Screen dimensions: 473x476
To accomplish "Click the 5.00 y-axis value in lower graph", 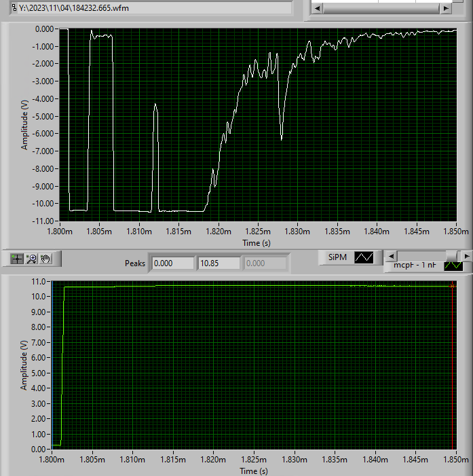I will pos(39,373).
